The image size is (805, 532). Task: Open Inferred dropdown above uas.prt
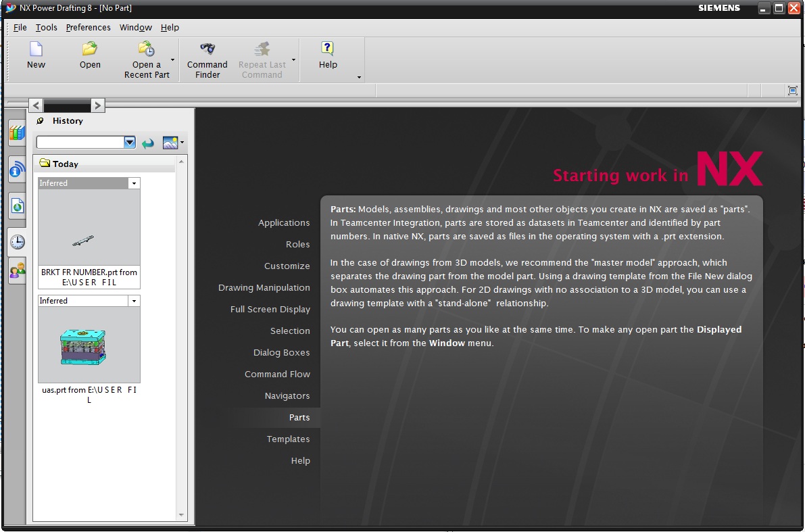pyautogui.click(x=134, y=301)
